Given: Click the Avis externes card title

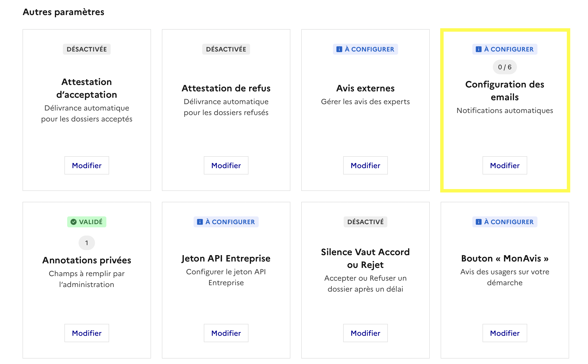Looking at the screenshot, I should (365, 88).
